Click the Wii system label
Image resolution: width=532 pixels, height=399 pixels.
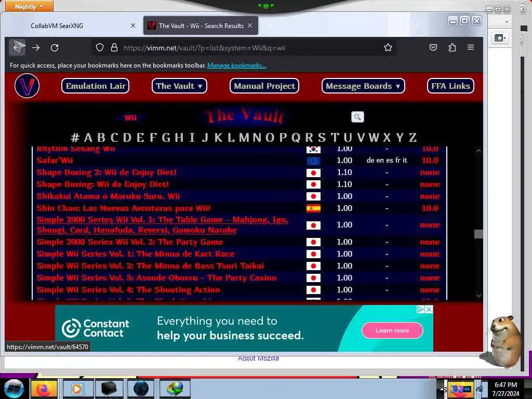130,118
